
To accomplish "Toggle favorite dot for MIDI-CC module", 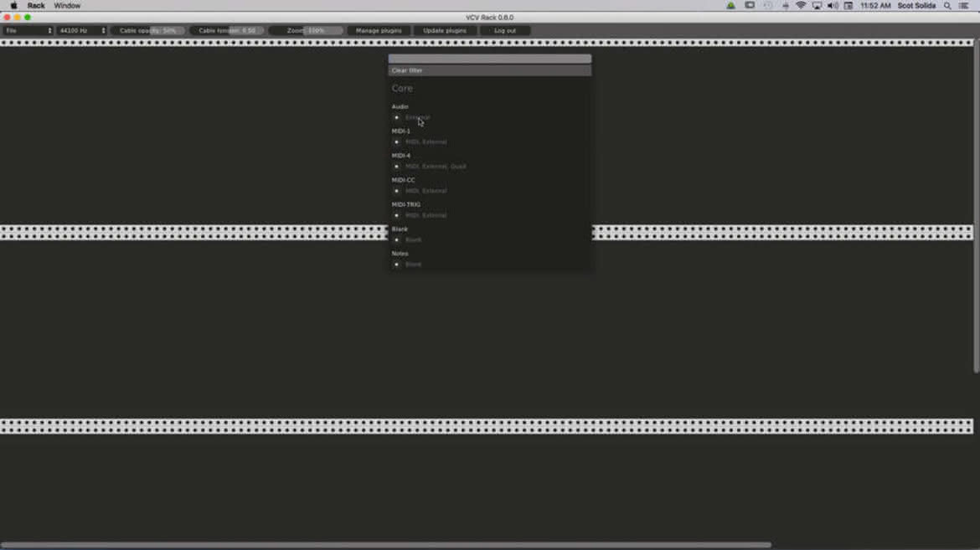I will click(x=396, y=191).
